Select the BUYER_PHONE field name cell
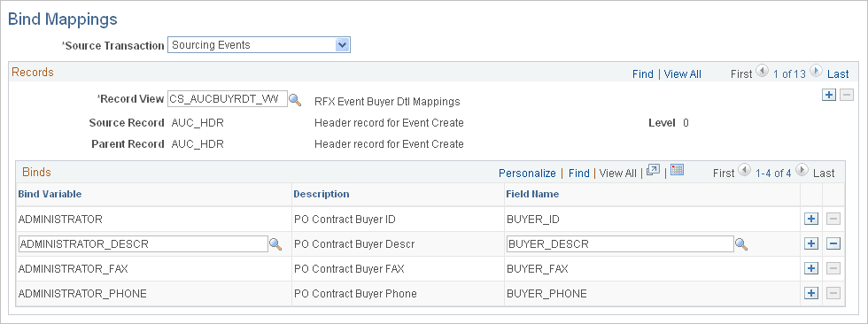The image size is (868, 324). coord(547,294)
